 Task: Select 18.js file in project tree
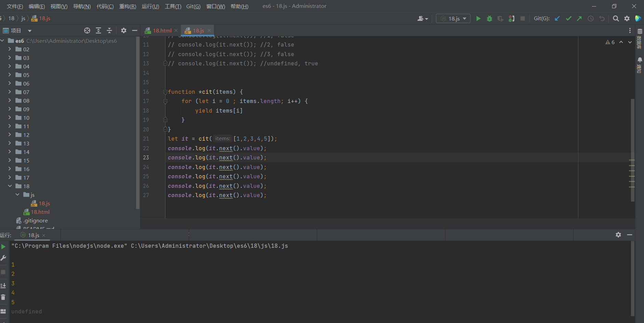(44, 203)
